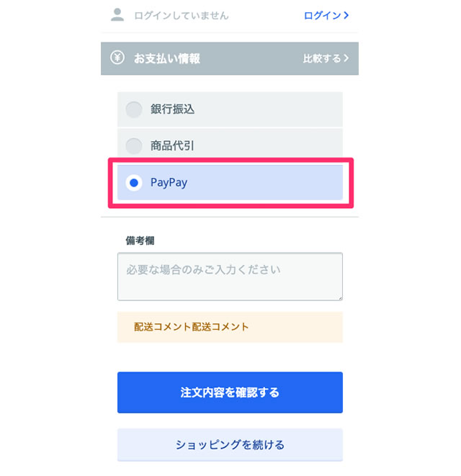The width and height of the screenshot is (461, 476).
Task: Click the chevron arrow beside ログイン
Action: [346, 15]
